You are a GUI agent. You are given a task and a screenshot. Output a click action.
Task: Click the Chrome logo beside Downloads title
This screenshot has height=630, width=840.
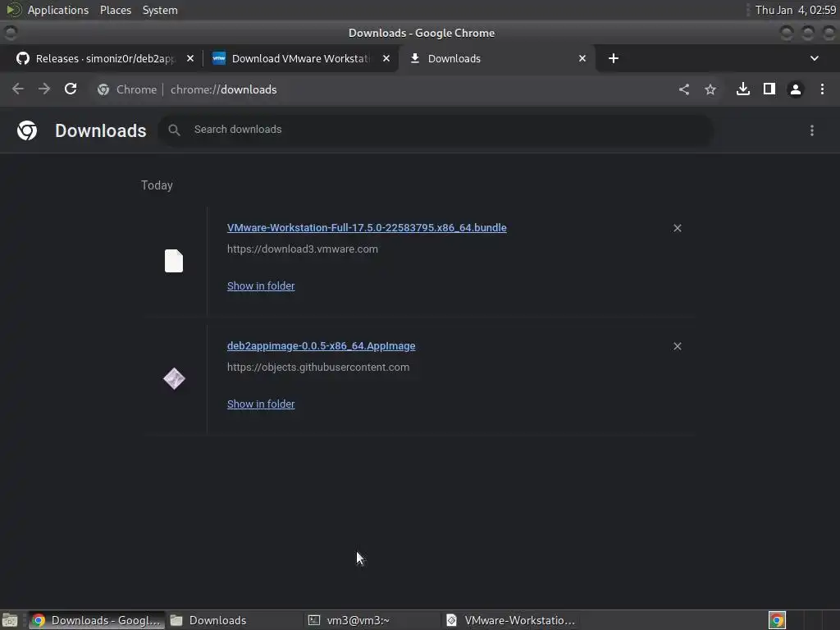27,130
